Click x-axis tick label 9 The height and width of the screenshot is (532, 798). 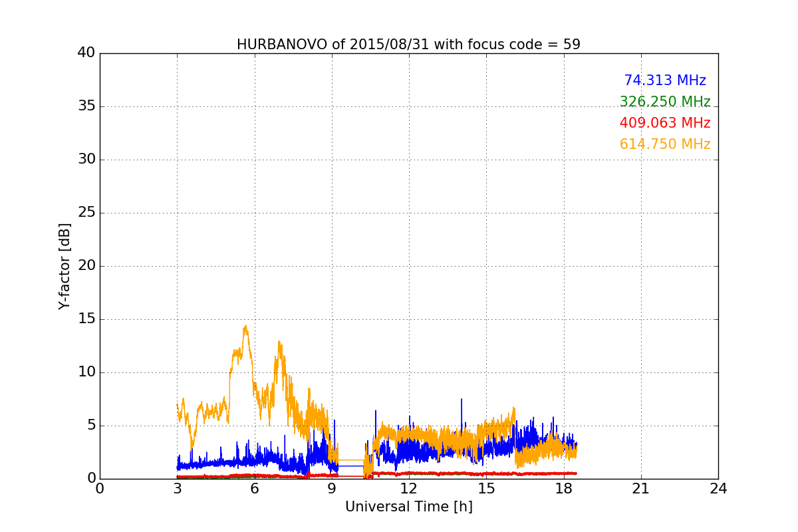[332, 488]
